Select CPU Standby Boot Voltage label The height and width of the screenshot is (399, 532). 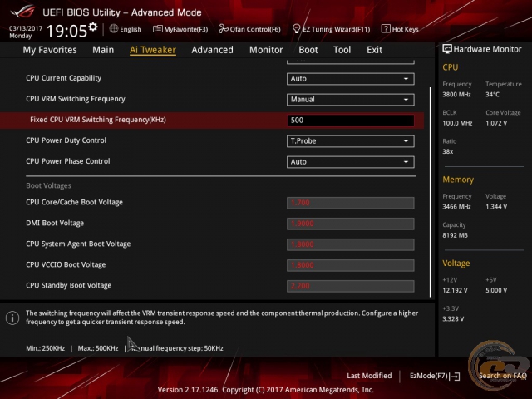[x=68, y=285]
